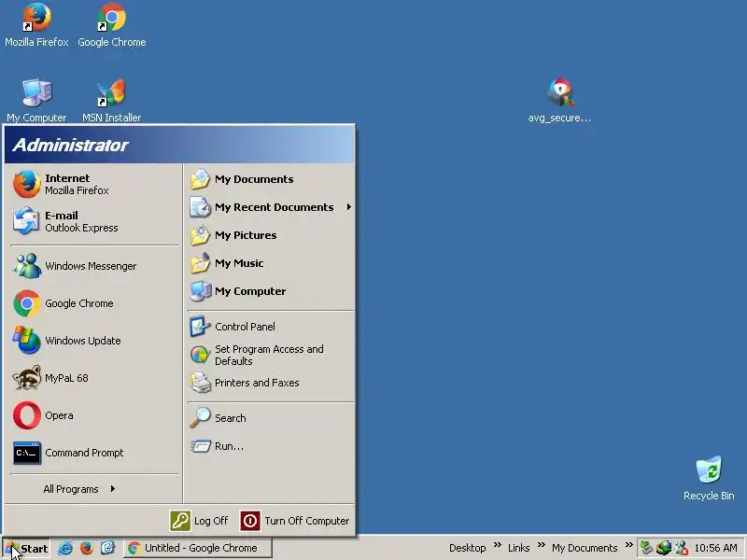Click Links toolbar label on taskbar

pos(519,548)
